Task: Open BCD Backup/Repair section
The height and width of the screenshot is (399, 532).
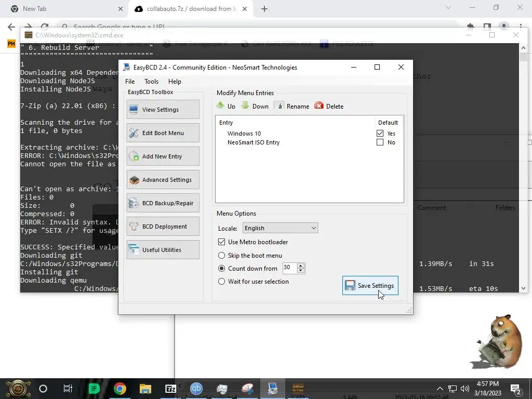Action: 163,203
